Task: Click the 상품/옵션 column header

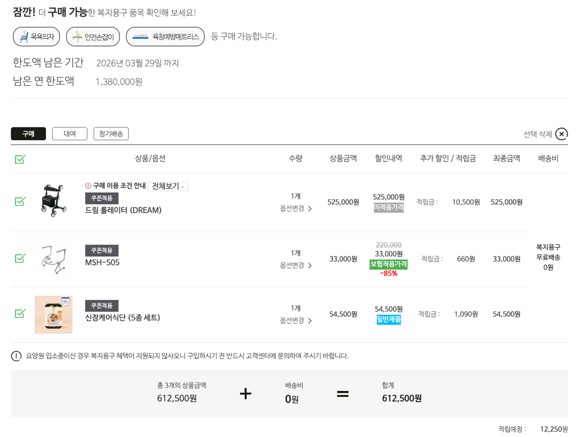Action: tap(150, 159)
